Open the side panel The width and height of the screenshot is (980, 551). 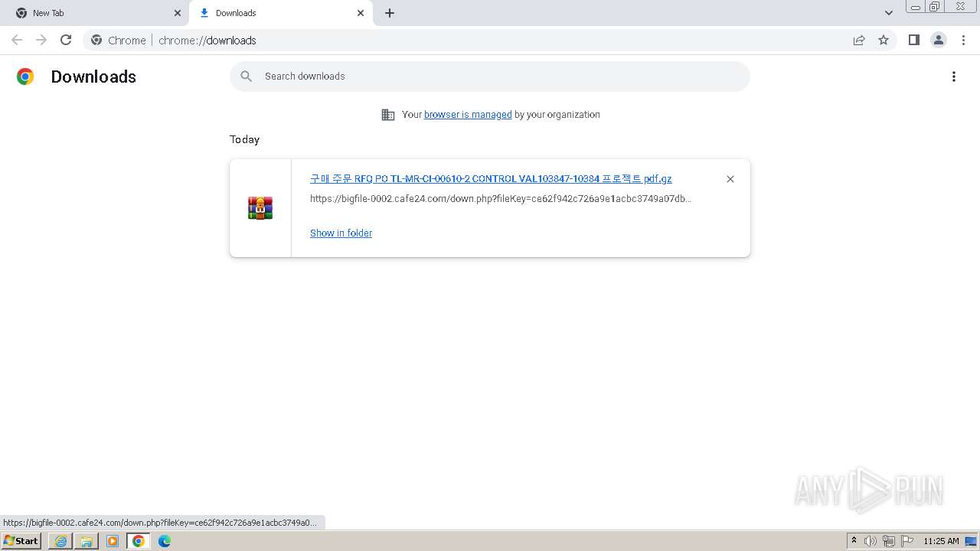tap(914, 40)
